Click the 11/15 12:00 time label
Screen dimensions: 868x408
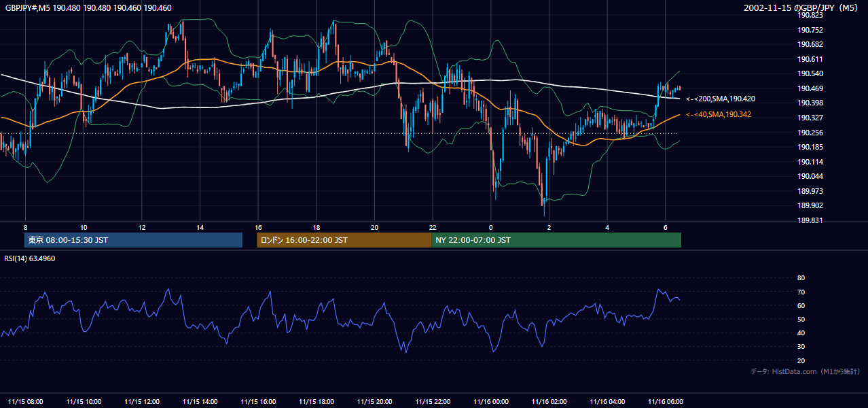coord(143,401)
